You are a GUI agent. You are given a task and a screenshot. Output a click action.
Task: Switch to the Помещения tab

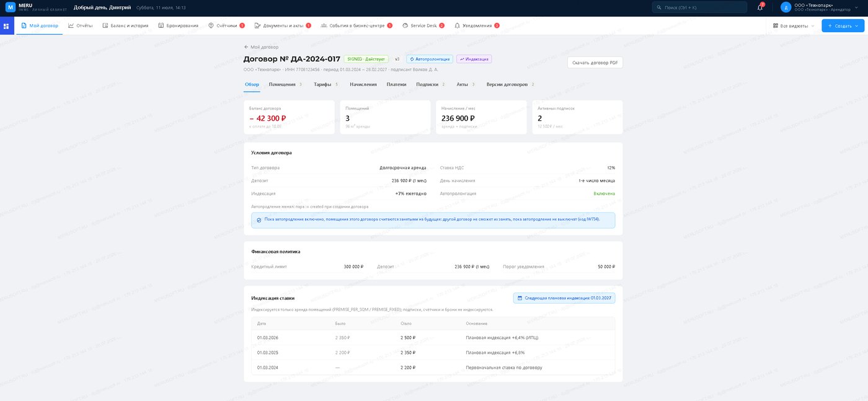(285, 84)
